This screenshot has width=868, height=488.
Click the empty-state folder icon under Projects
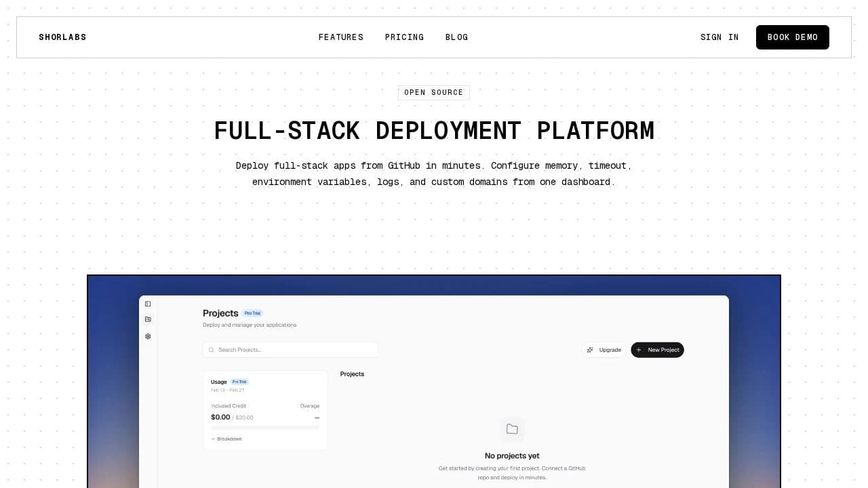coord(512,428)
